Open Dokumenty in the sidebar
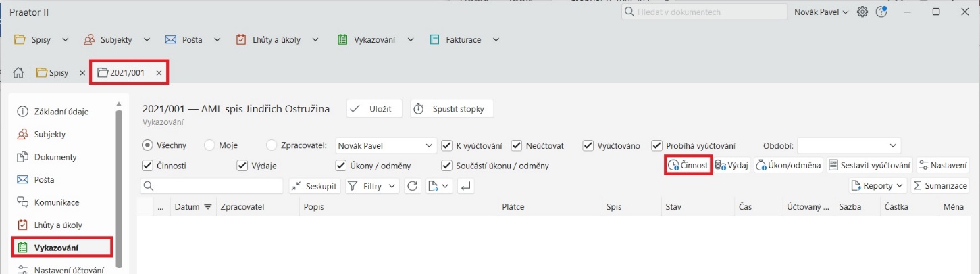The height and width of the screenshot is (274, 980). click(x=55, y=157)
